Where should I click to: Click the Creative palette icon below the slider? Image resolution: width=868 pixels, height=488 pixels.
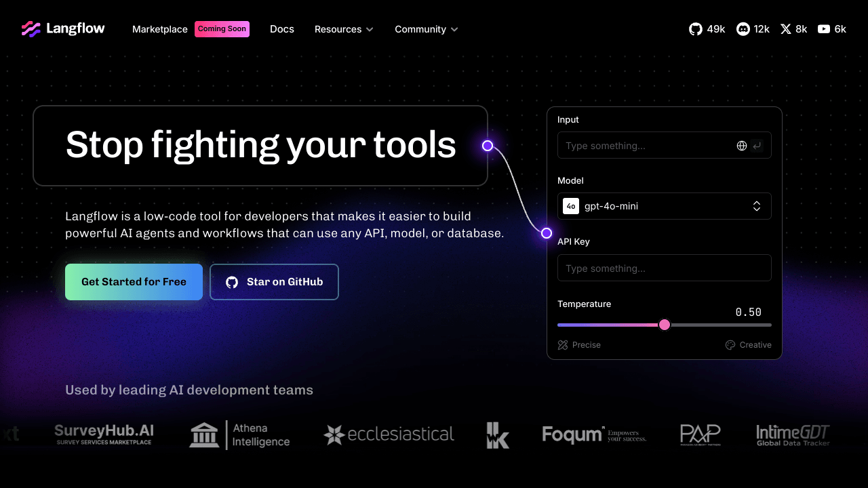pyautogui.click(x=730, y=345)
